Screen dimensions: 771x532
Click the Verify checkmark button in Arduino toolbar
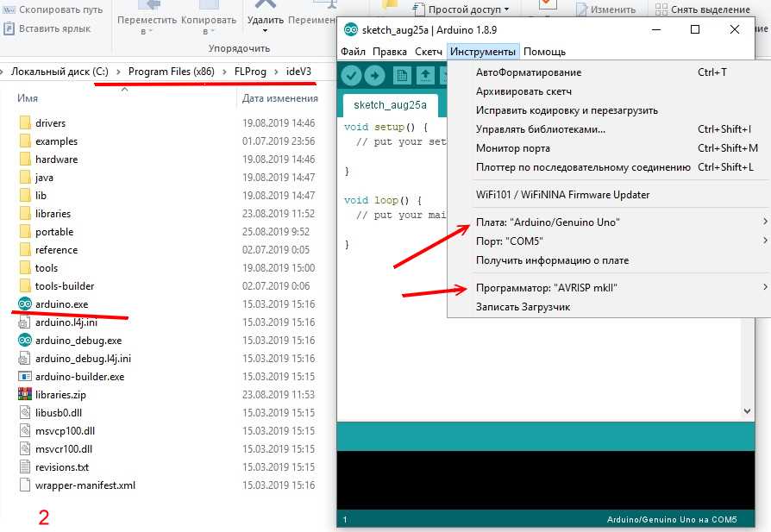[x=351, y=75]
